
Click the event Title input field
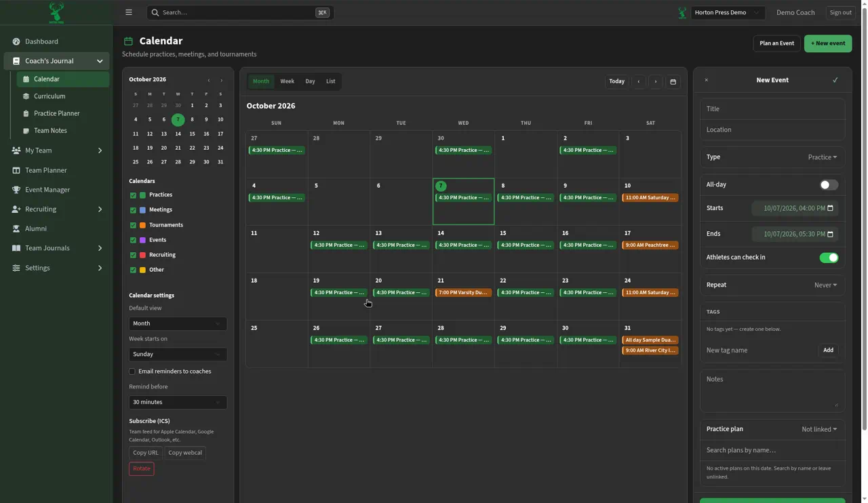tap(772, 108)
